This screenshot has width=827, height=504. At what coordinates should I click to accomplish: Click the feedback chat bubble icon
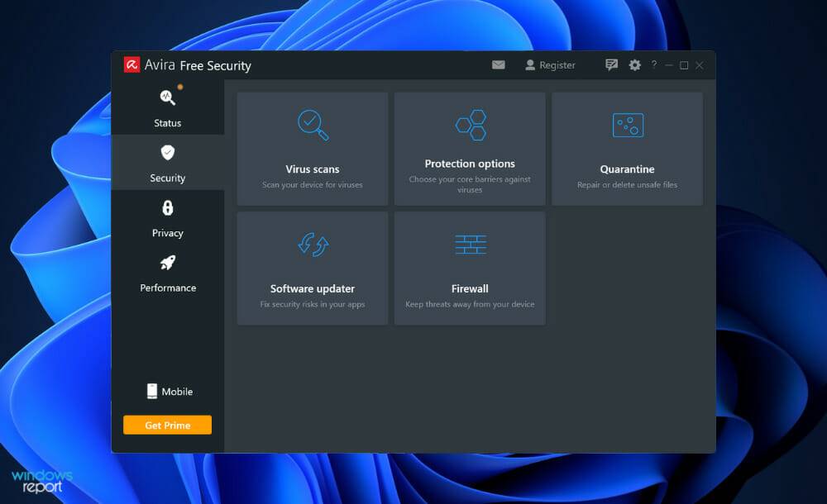tap(611, 64)
